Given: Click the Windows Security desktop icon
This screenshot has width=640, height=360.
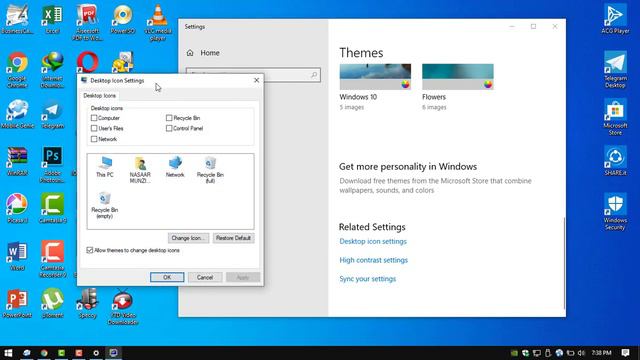Looking at the screenshot, I should 615,212.
